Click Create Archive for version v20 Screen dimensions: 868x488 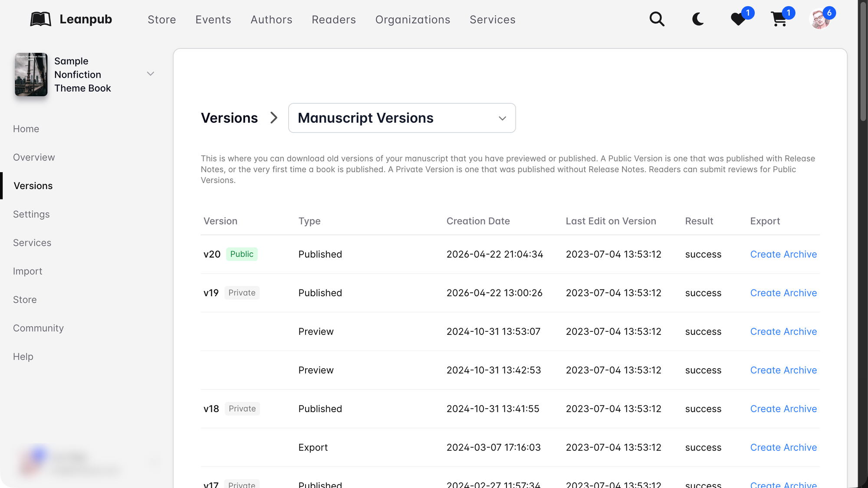(783, 254)
